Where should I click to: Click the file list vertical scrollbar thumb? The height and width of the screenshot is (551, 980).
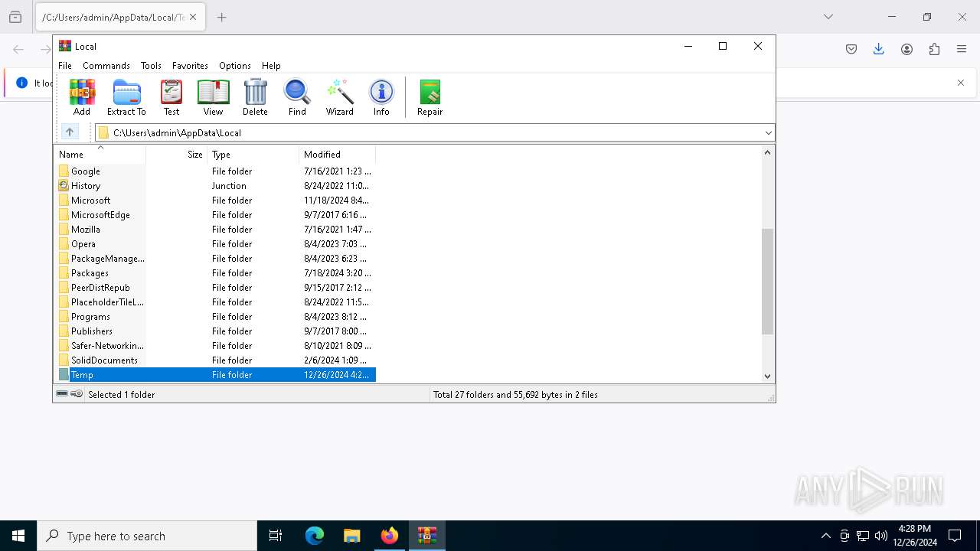pos(768,282)
